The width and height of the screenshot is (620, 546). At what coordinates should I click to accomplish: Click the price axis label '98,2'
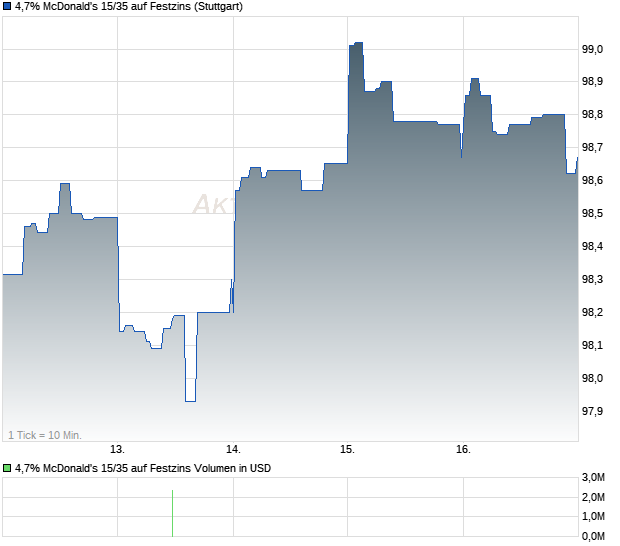(592, 312)
